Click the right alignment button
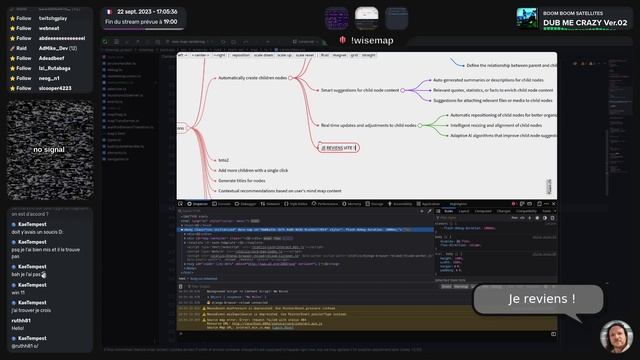The image size is (640, 360). click(220, 55)
